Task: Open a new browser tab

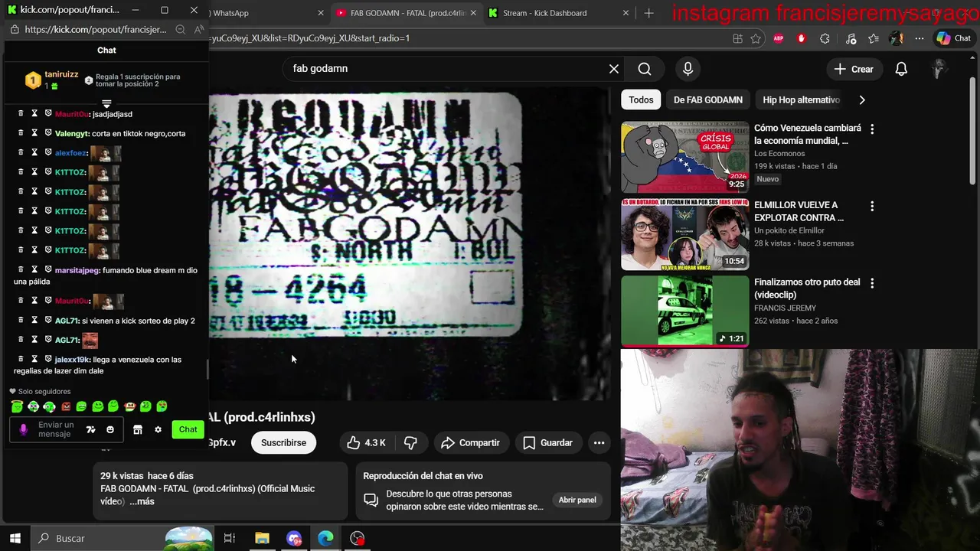Action: tap(648, 13)
